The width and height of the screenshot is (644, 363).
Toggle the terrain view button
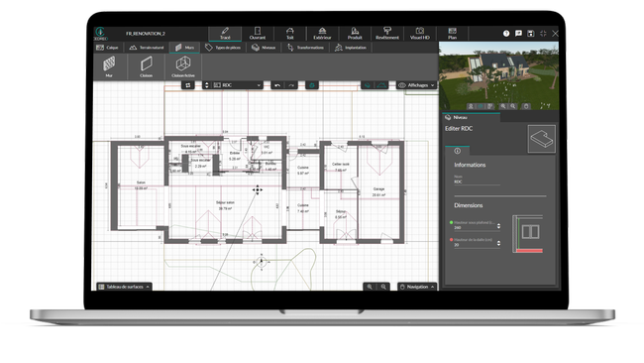[x=381, y=85]
